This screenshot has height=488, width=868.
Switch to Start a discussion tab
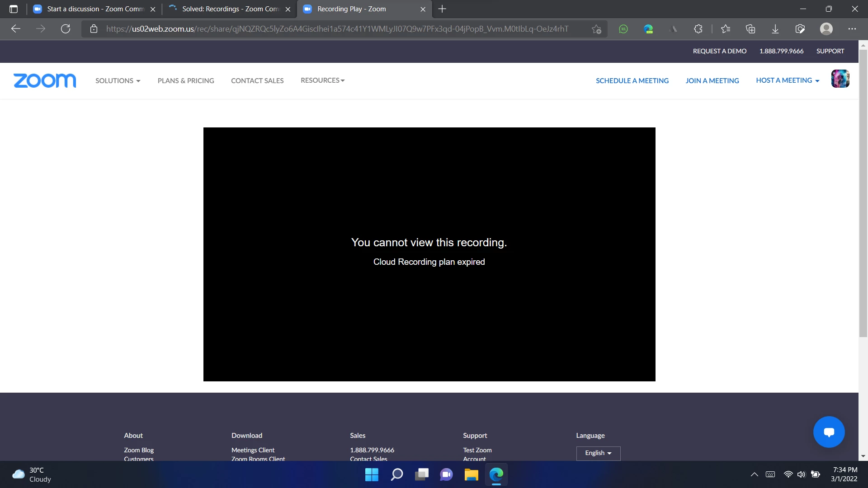click(x=95, y=9)
